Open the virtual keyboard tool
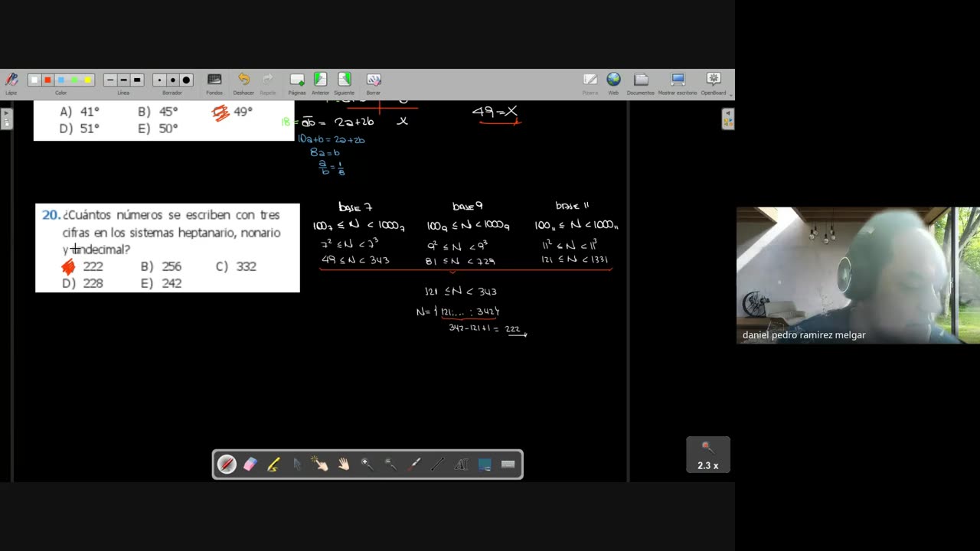 (508, 464)
